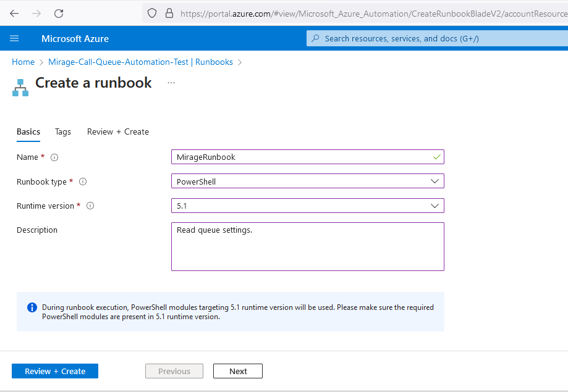
Task: Click the PowerShell modules info message text
Action: click(x=237, y=312)
